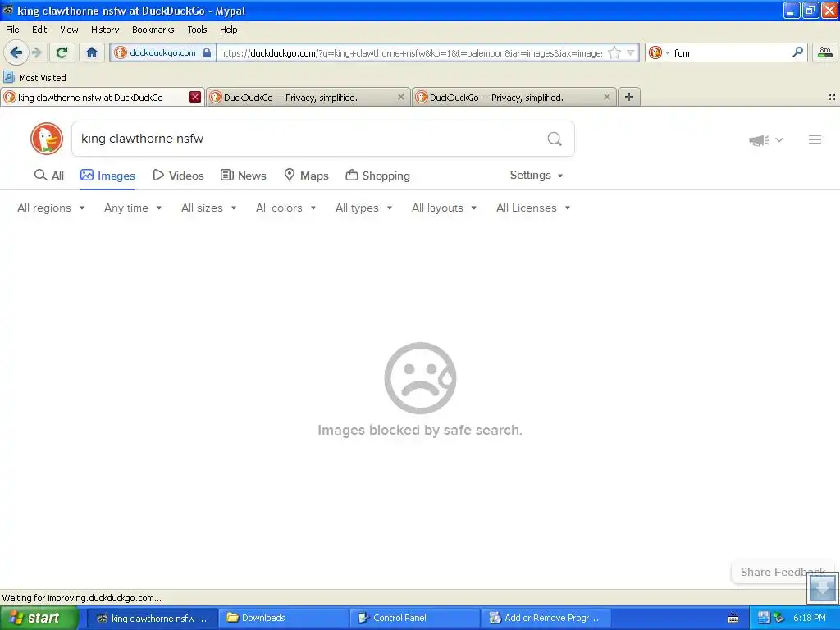Screen dimensions: 840x630
Task: Click the forward navigation arrow
Action: coord(37,52)
